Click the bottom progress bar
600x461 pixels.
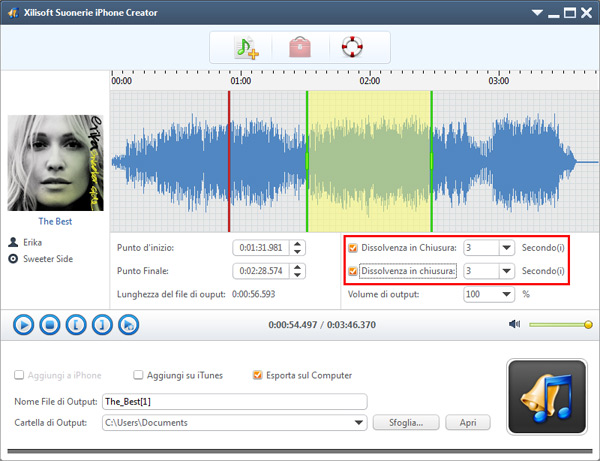coord(300,451)
